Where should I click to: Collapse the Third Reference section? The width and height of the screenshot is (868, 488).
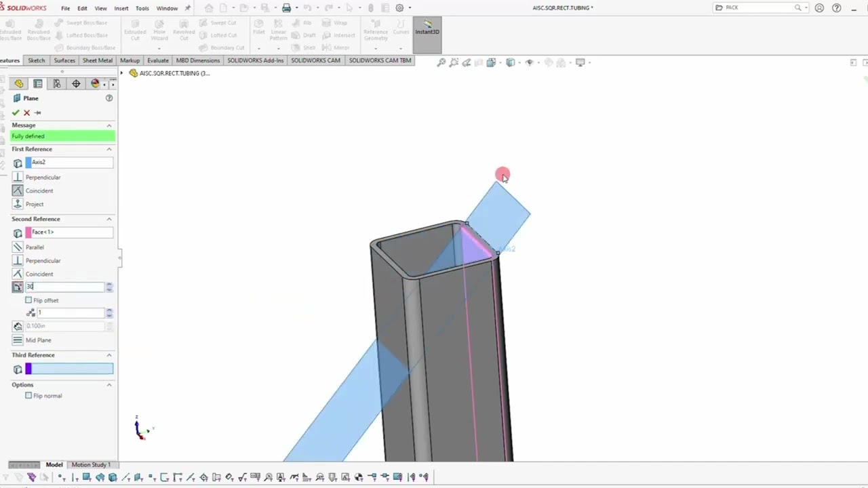point(109,355)
